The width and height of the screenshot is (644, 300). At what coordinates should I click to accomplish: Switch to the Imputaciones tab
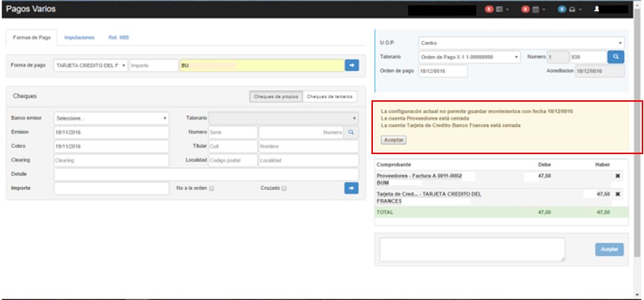79,37
